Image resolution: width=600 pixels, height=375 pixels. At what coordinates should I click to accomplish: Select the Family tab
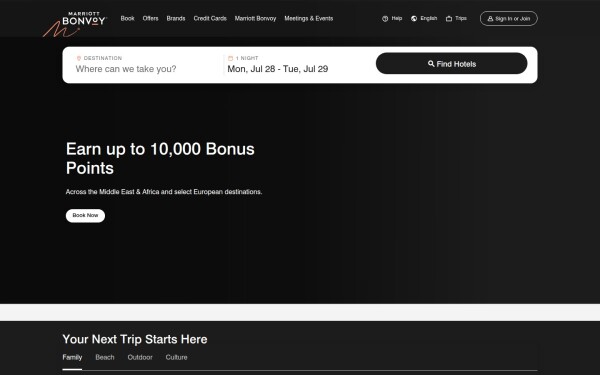pyautogui.click(x=72, y=357)
